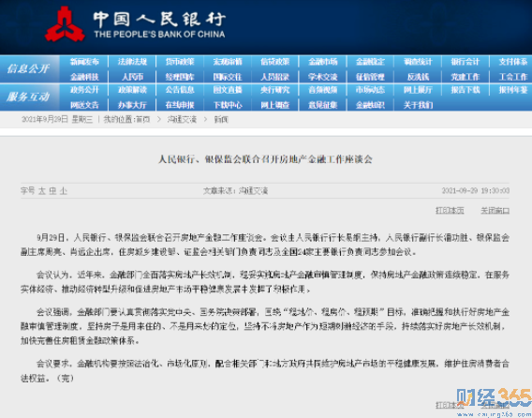This screenshot has width=532, height=418.
Task: Go to the 下载中心 page
Action: coord(228,105)
